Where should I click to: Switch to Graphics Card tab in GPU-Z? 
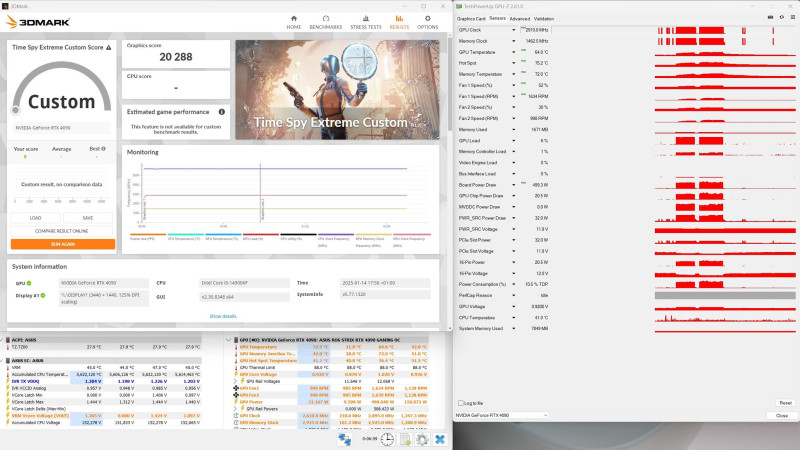[x=471, y=19]
